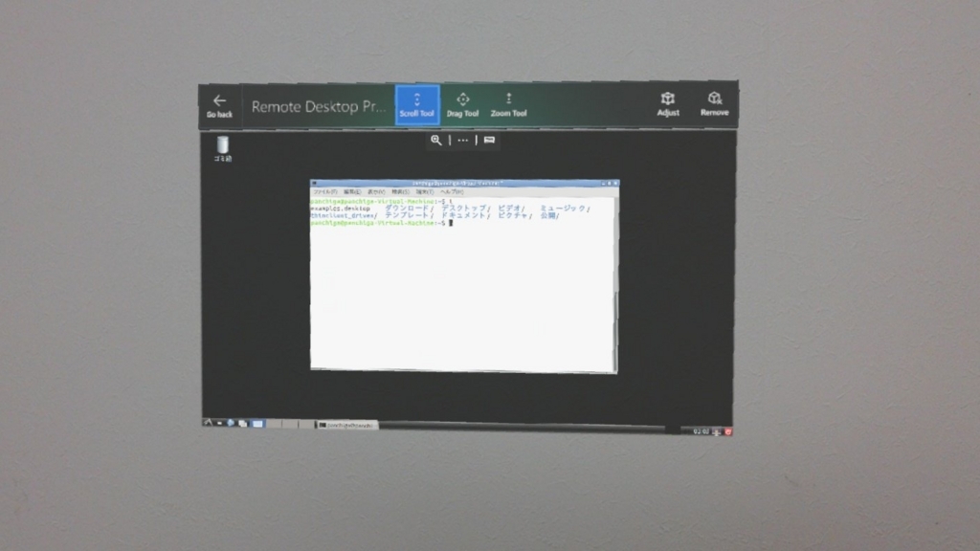
Task: Click the ミュージック/ directory text
Action: tap(565, 208)
